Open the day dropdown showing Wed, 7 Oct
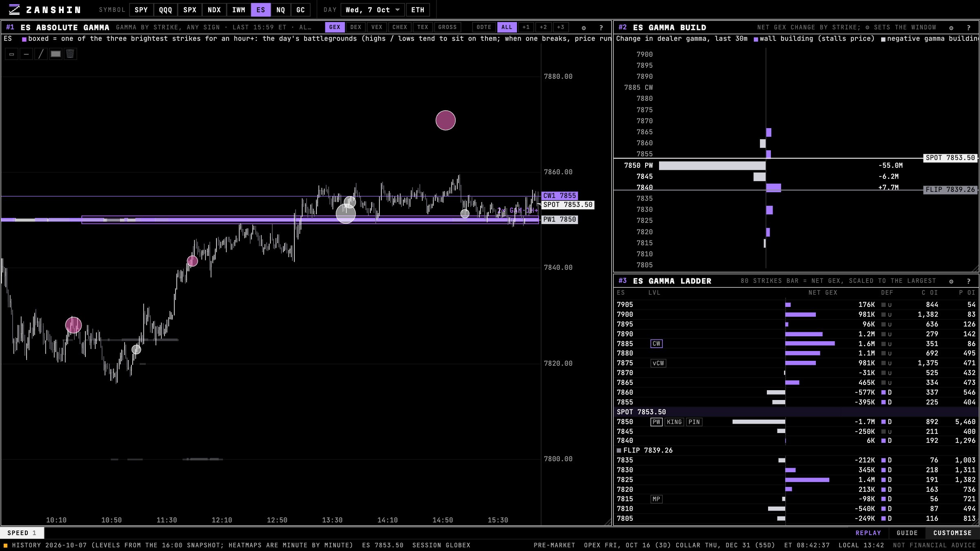Image resolution: width=980 pixels, height=551 pixels. (372, 10)
